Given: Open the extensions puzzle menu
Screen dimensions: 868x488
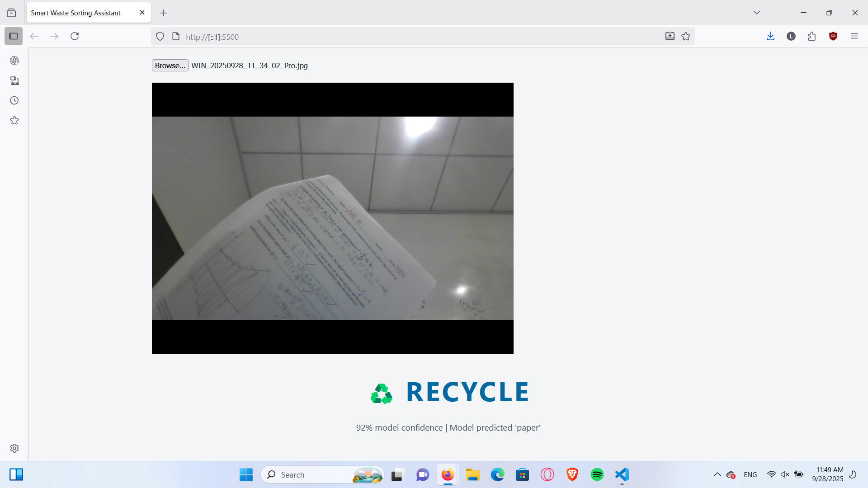Looking at the screenshot, I should 812,36.
